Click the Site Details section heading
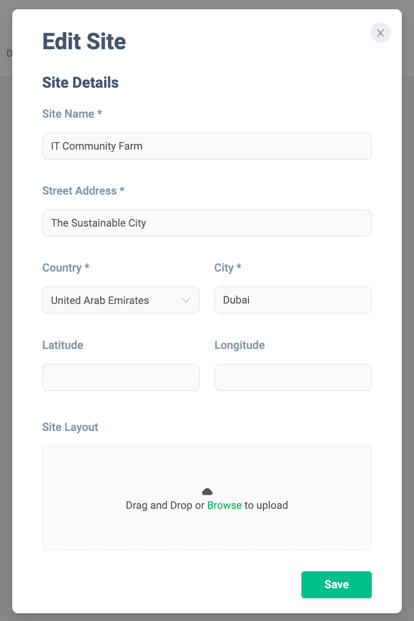This screenshot has height=621, width=414. [80, 82]
